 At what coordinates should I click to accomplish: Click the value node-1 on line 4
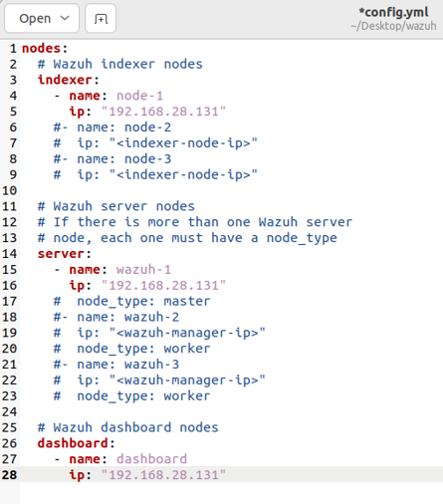(x=139, y=96)
